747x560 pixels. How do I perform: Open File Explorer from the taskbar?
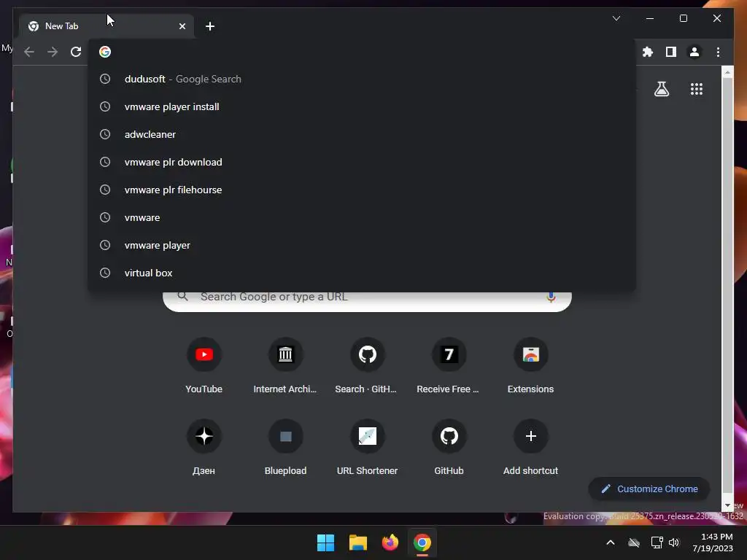pos(357,542)
